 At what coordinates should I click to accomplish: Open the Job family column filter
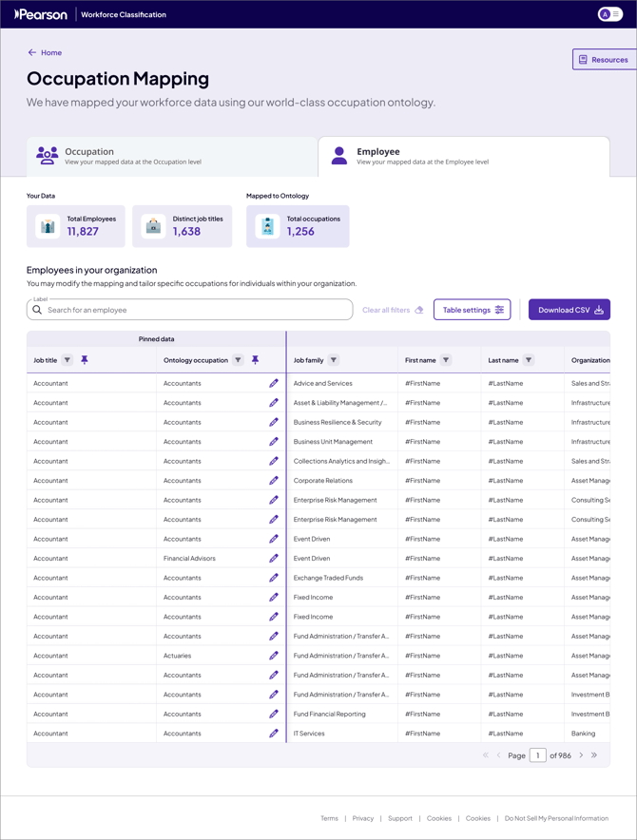334,360
